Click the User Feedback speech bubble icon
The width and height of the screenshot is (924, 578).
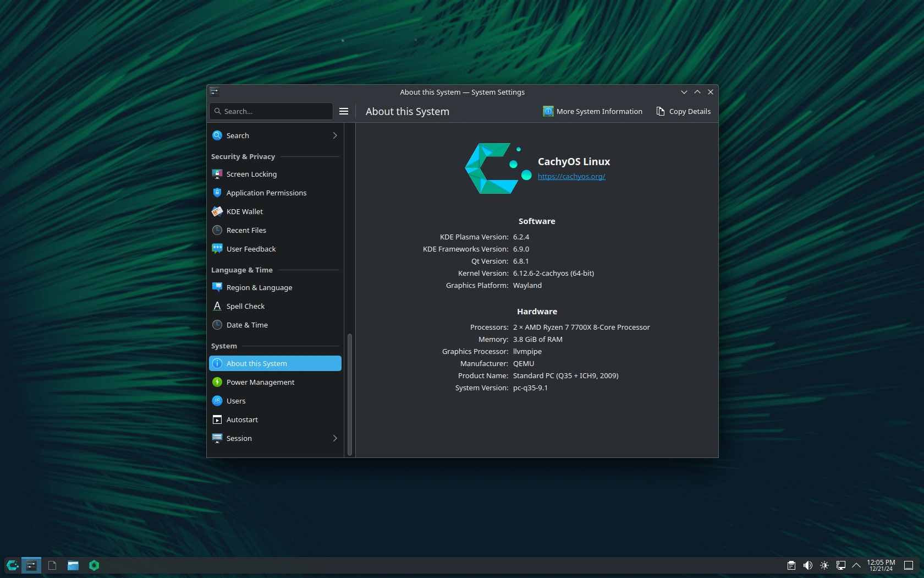click(x=217, y=249)
